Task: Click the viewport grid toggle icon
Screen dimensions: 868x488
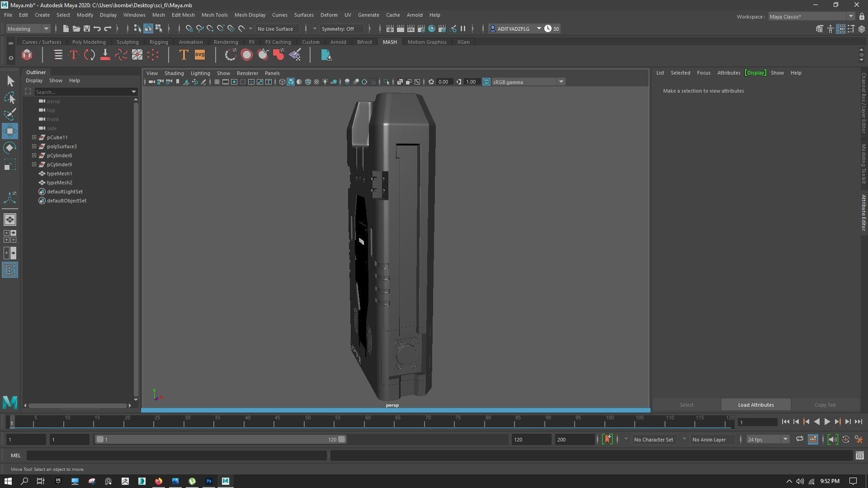Action: [x=217, y=82]
